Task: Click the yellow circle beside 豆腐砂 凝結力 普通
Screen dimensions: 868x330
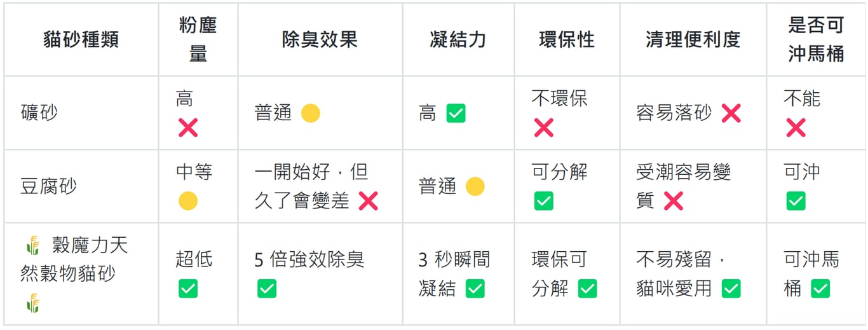Action: (x=475, y=186)
